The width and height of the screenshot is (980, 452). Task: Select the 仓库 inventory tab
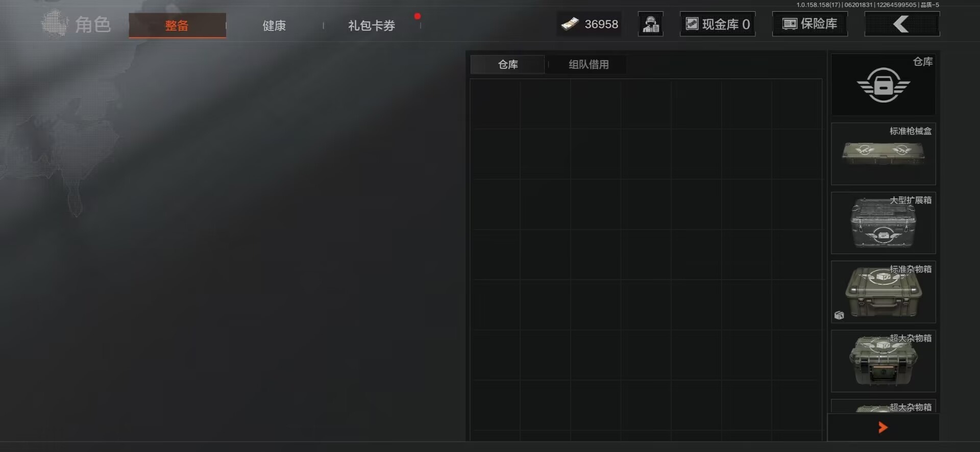[508, 65]
